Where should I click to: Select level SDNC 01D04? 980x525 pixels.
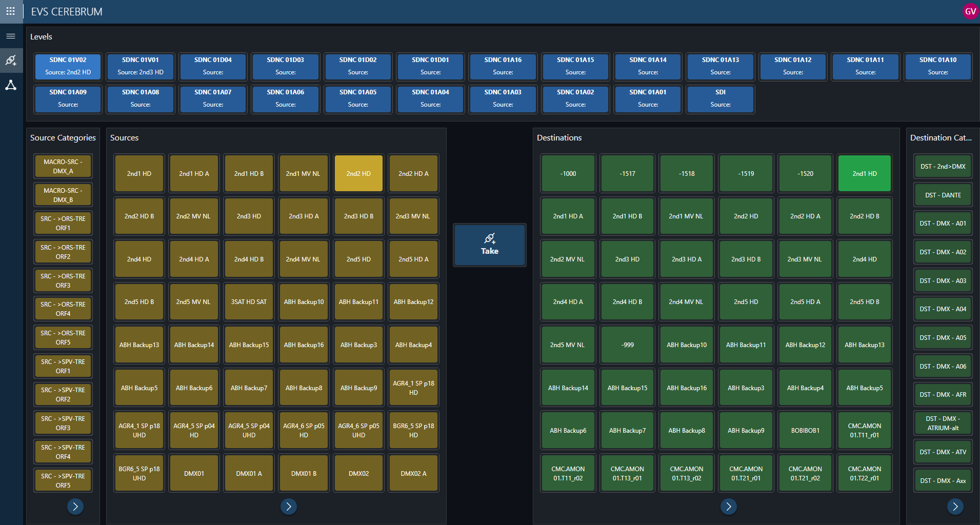pyautogui.click(x=213, y=66)
